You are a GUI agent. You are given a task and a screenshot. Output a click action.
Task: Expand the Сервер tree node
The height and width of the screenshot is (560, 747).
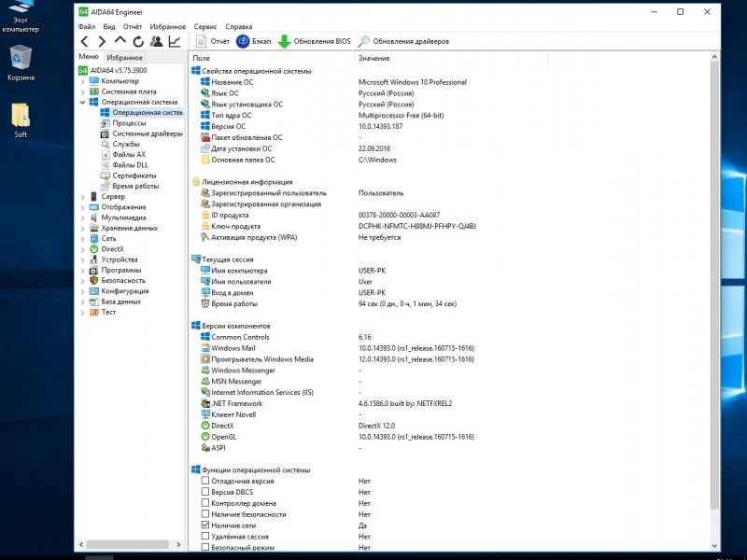(82, 197)
